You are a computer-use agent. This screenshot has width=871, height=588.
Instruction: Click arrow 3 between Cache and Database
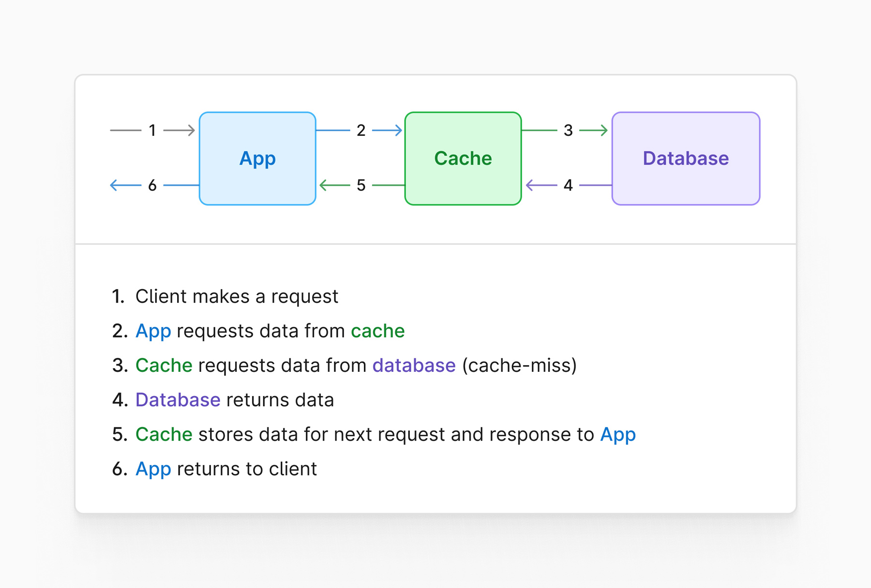[x=591, y=130]
